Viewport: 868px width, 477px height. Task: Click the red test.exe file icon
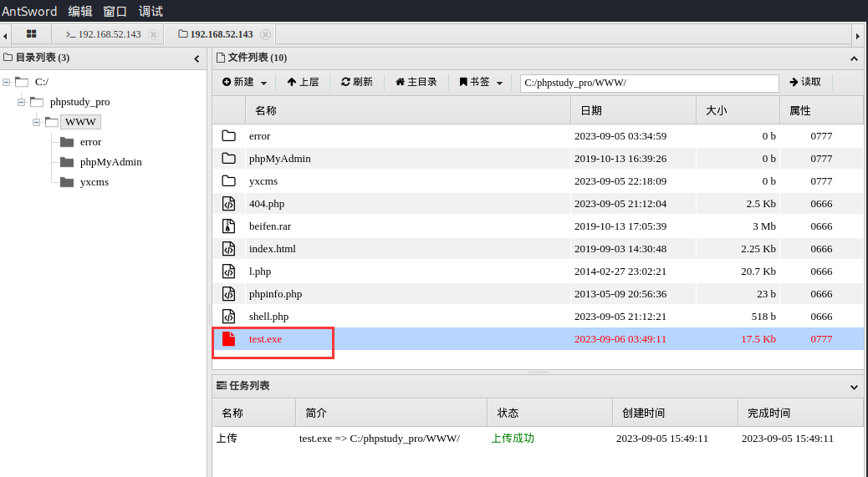(x=228, y=339)
